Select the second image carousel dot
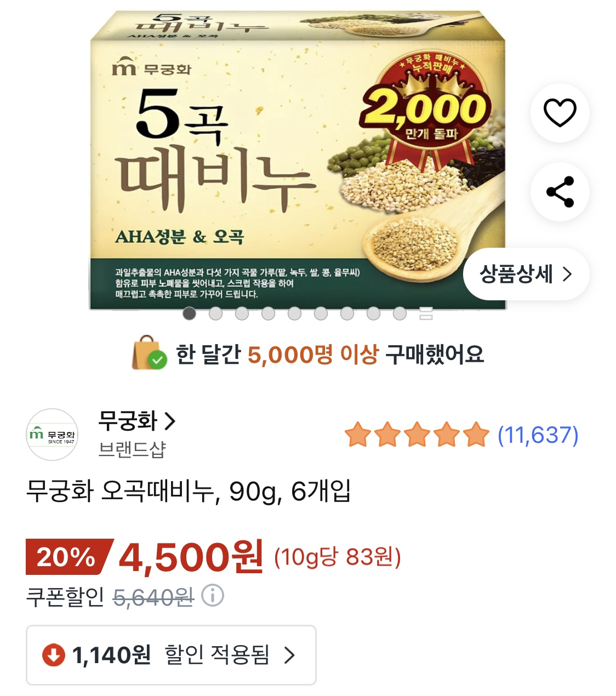This screenshot has height=696, width=616. point(215,313)
